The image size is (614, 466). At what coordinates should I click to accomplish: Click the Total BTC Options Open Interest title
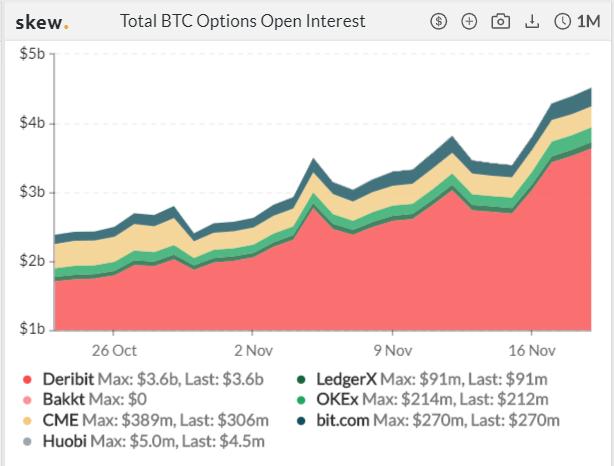tap(242, 21)
